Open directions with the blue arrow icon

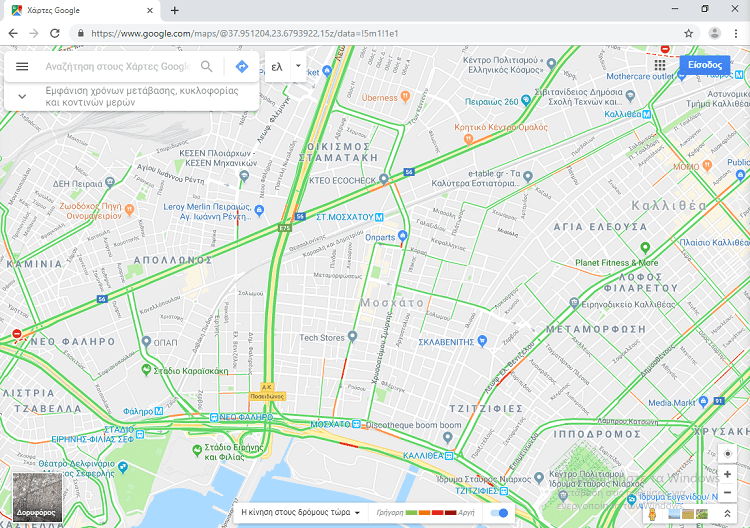click(242, 66)
